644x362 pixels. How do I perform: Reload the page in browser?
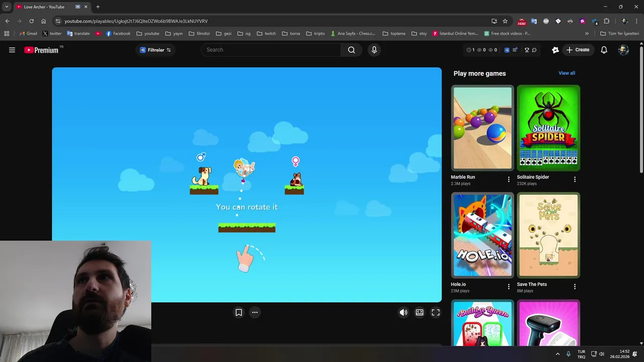[x=31, y=21]
